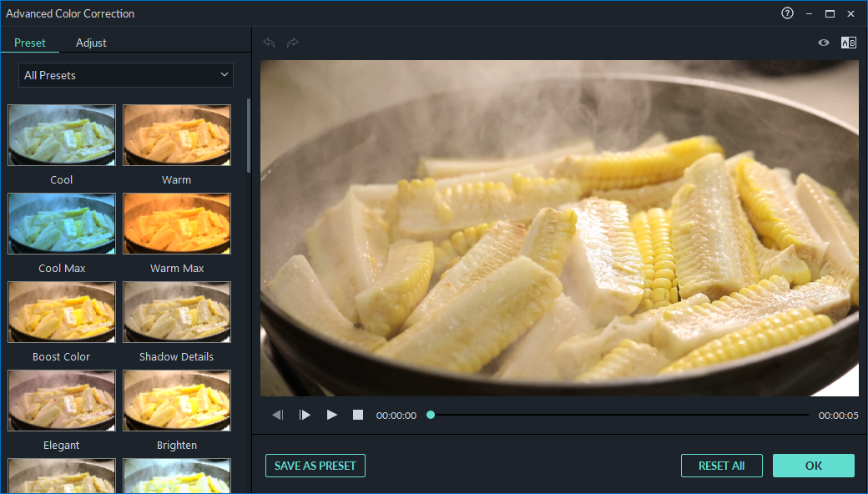Step forward to next frame
The image size is (868, 494).
click(305, 415)
